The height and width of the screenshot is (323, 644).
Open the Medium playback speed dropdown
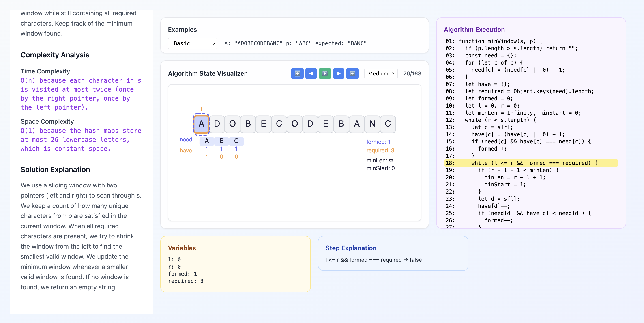(381, 73)
